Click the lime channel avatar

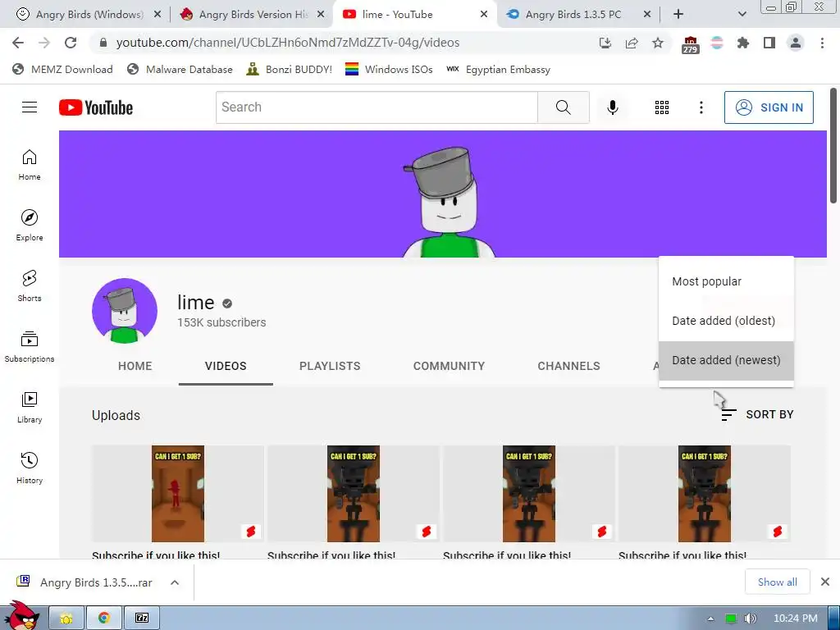click(x=125, y=311)
